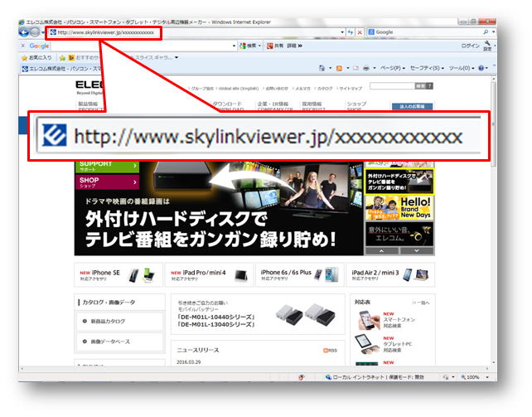Click the Google toolbar 検索 button
This screenshot has height=417, width=532.
(x=249, y=46)
